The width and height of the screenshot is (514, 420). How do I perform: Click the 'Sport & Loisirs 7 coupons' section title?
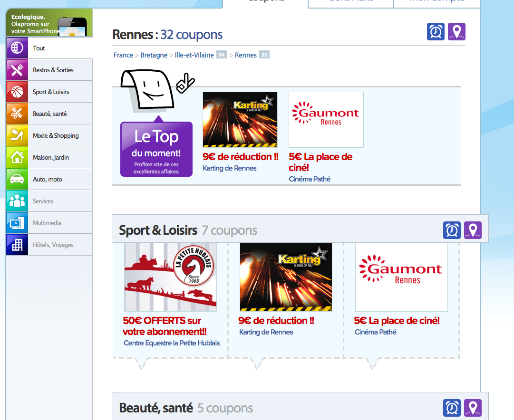(188, 230)
